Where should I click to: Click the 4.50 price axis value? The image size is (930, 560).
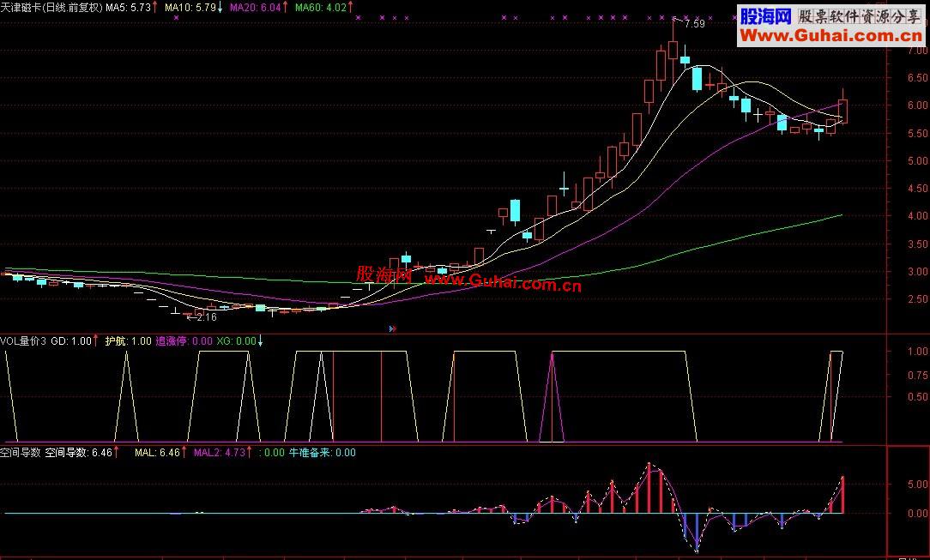pos(917,189)
